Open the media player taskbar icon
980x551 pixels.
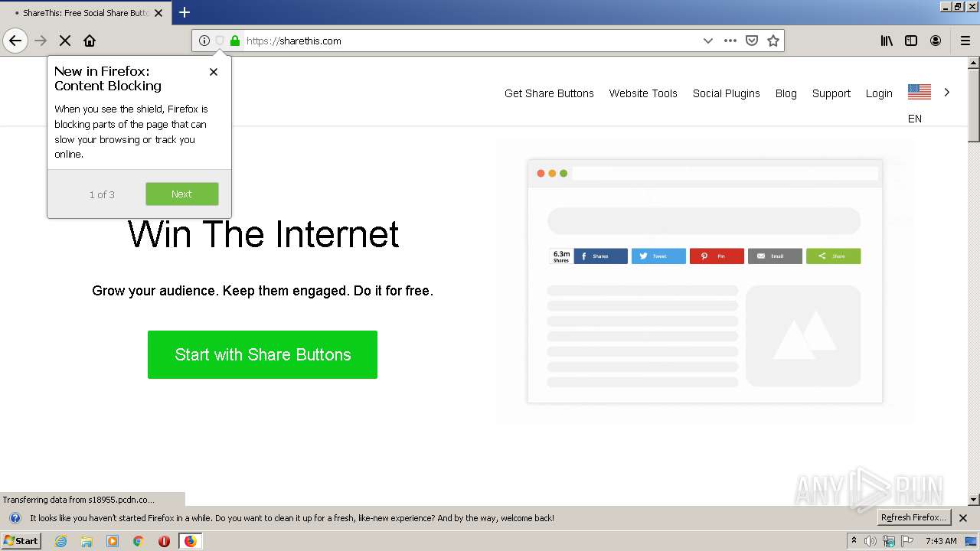tap(113, 541)
